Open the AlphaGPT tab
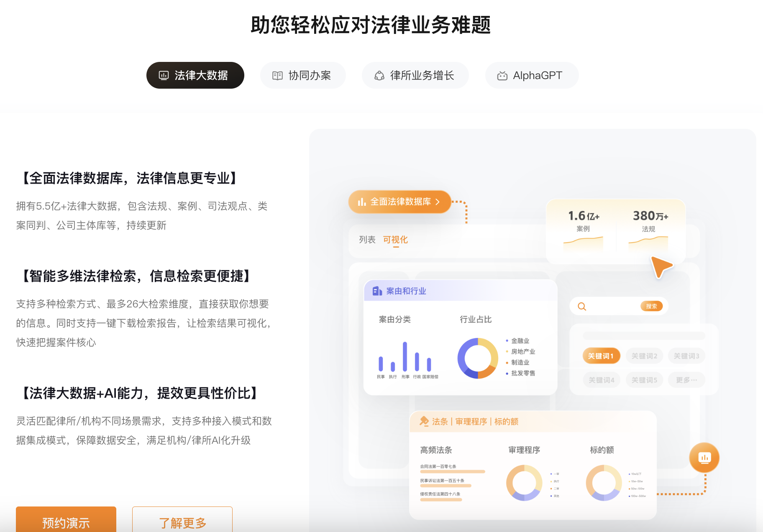763x532 pixels. (x=532, y=75)
